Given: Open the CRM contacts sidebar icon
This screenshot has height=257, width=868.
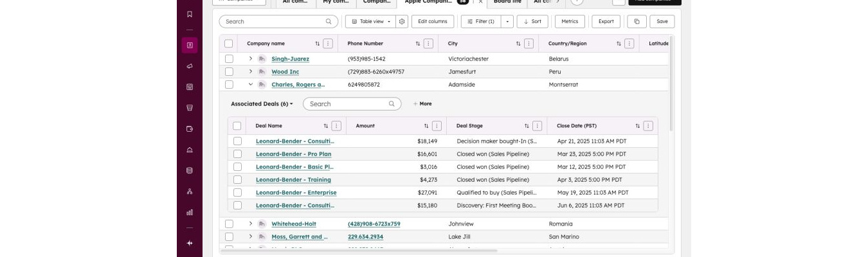Looking at the screenshot, I should pos(190,45).
